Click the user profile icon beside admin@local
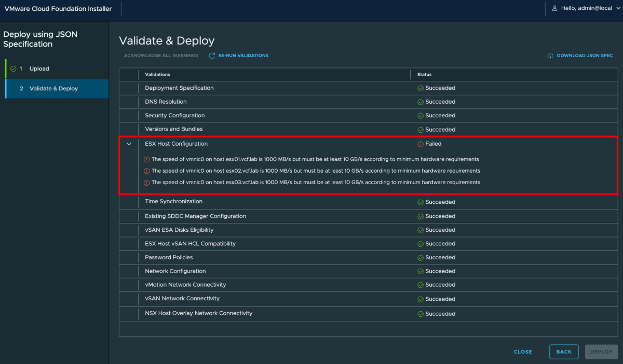This screenshot has height=364, width=623. (x=554, y=8)
